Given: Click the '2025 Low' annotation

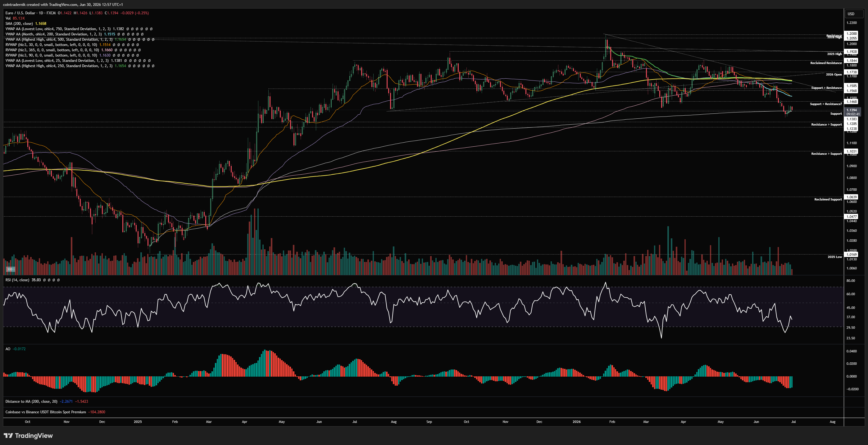Looking at the screenshot, I should pos(835,257).
